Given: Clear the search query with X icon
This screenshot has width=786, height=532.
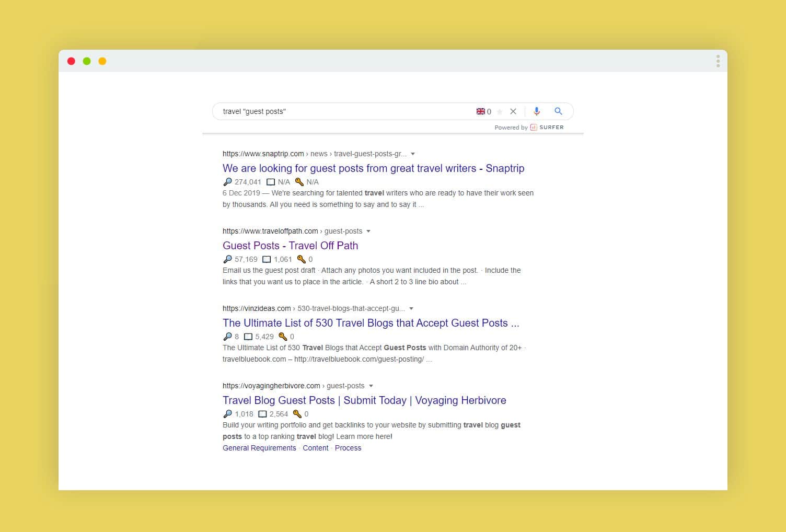Looking at the screenshot, I should pyautogui.click(x=513, y=111).
